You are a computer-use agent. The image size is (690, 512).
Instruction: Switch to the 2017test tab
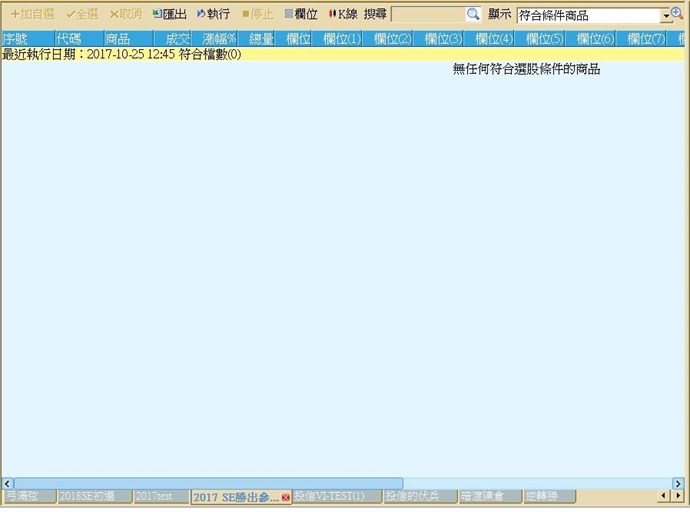pos(161,496)
